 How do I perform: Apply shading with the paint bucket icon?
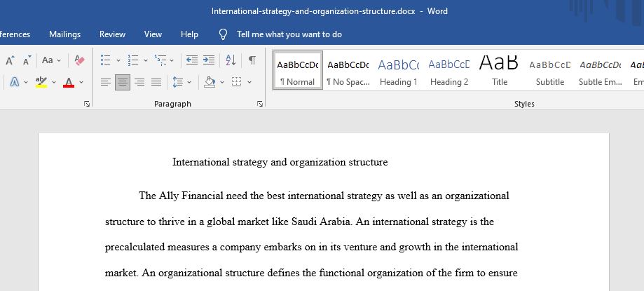(x=210, y=82)
